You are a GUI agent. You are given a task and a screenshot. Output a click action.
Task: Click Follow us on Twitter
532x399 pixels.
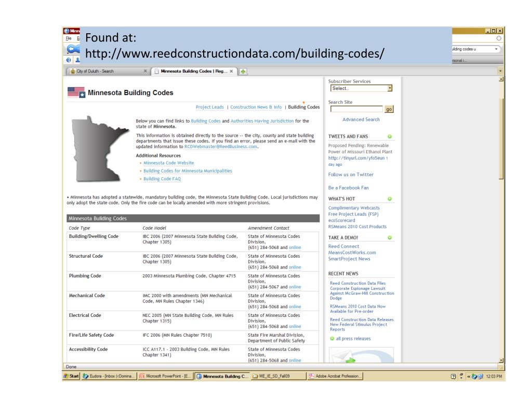tap(351, 175)
